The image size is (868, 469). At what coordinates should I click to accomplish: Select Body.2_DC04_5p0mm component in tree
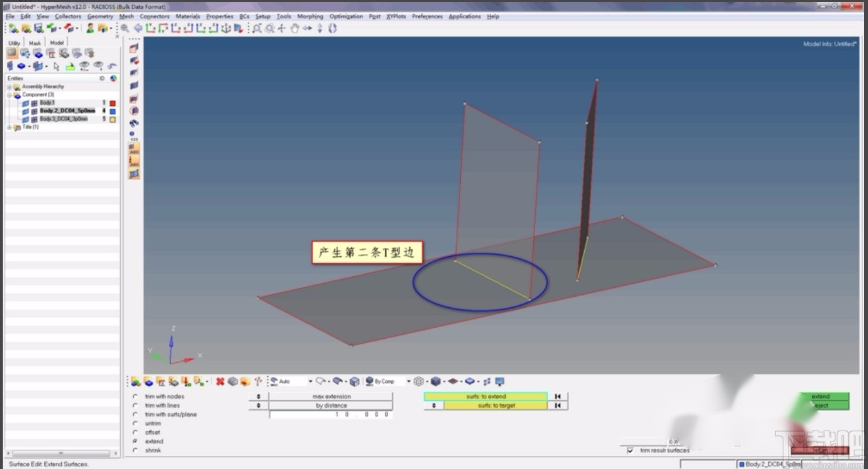click(x=67, y=111)
